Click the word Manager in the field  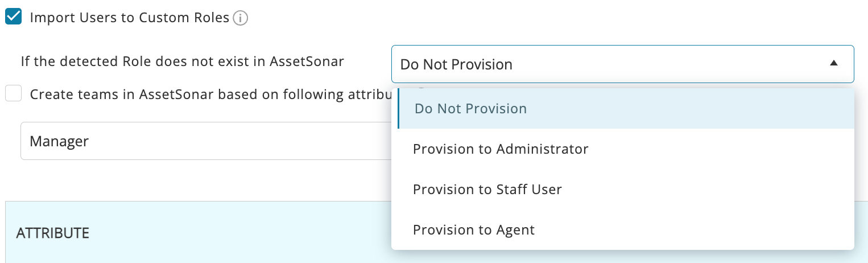click(59, 141)
